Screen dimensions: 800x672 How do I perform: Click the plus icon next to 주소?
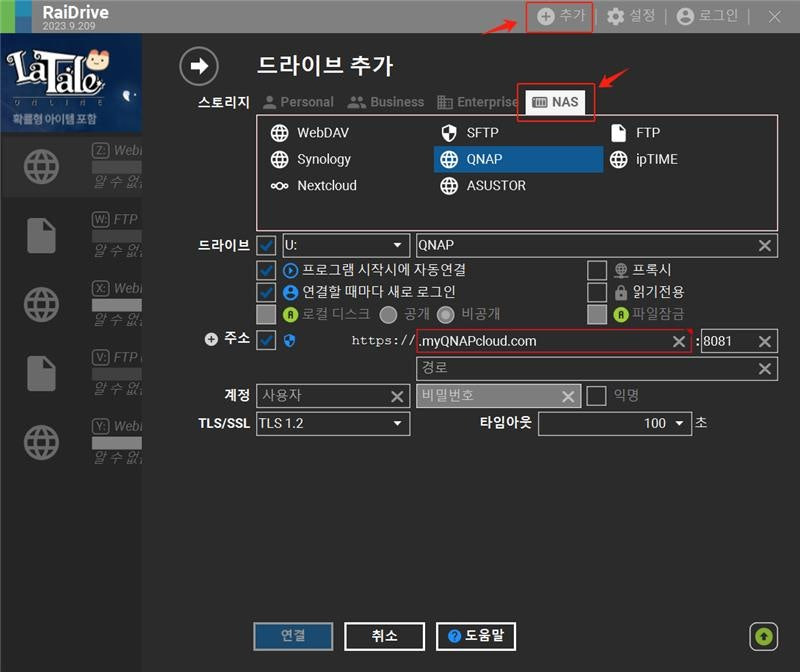click(x=211, y=339)
